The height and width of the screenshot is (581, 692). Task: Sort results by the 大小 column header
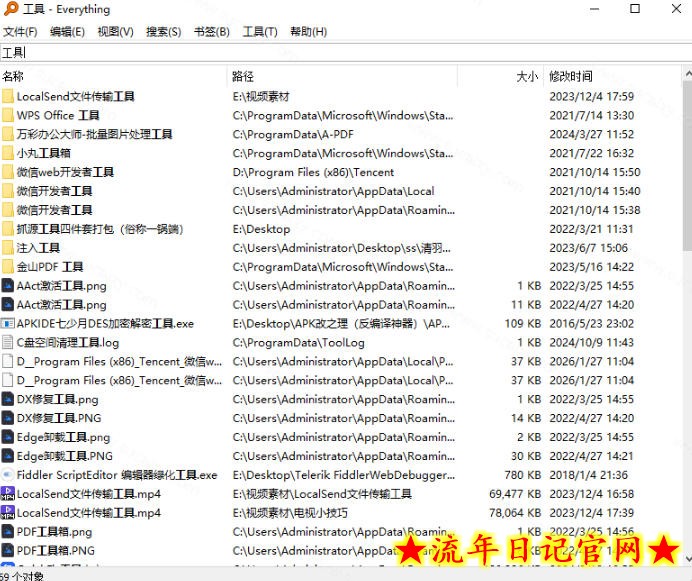(500, 76)
